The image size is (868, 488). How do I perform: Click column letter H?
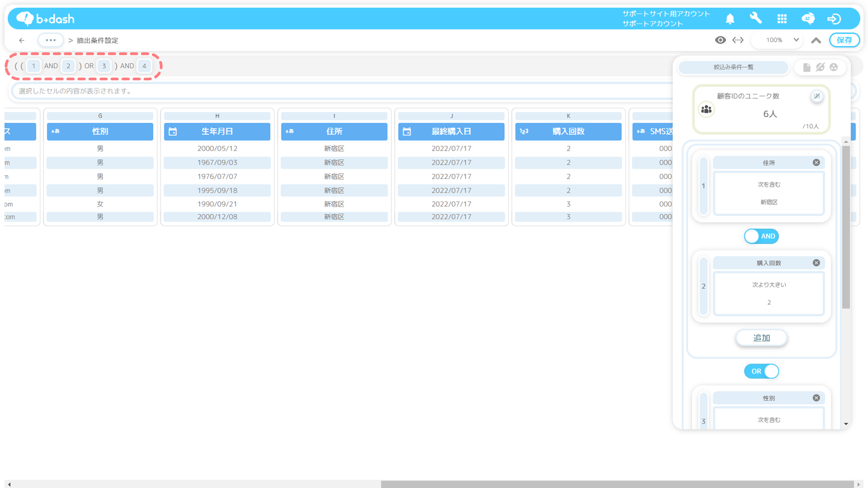click(x=217, y=116)
